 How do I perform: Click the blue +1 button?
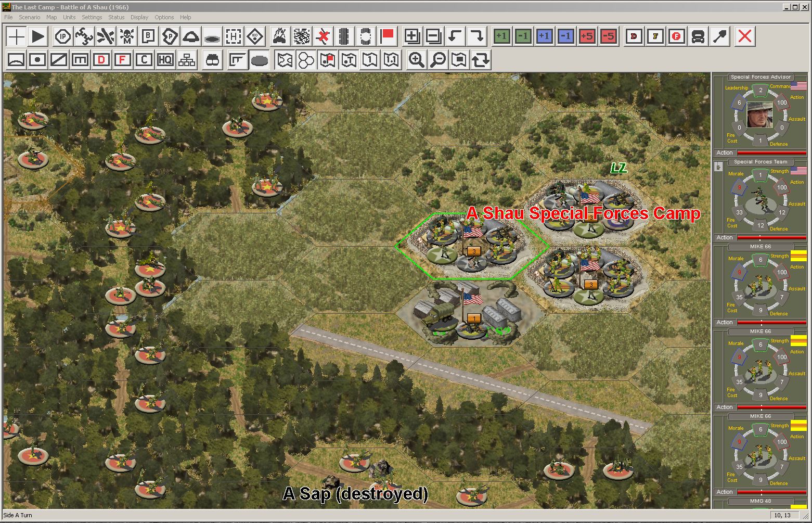[x=545, y=36]
